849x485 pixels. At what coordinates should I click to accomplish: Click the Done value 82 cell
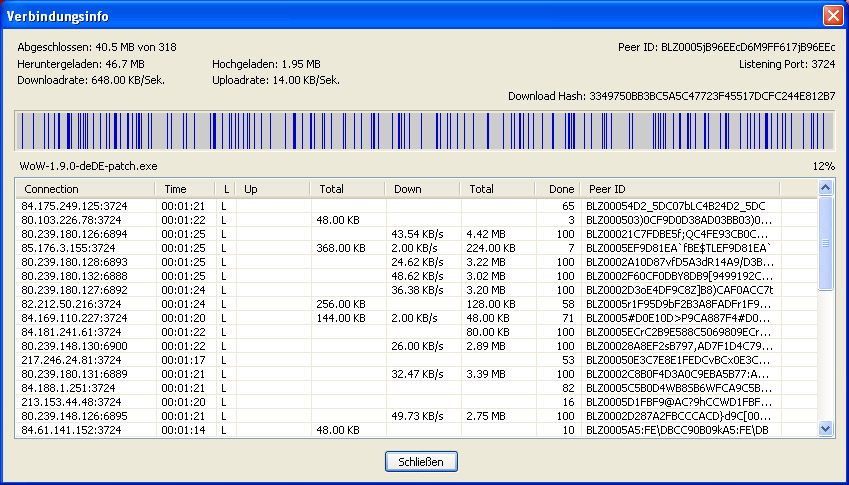[x=568, y=388]
